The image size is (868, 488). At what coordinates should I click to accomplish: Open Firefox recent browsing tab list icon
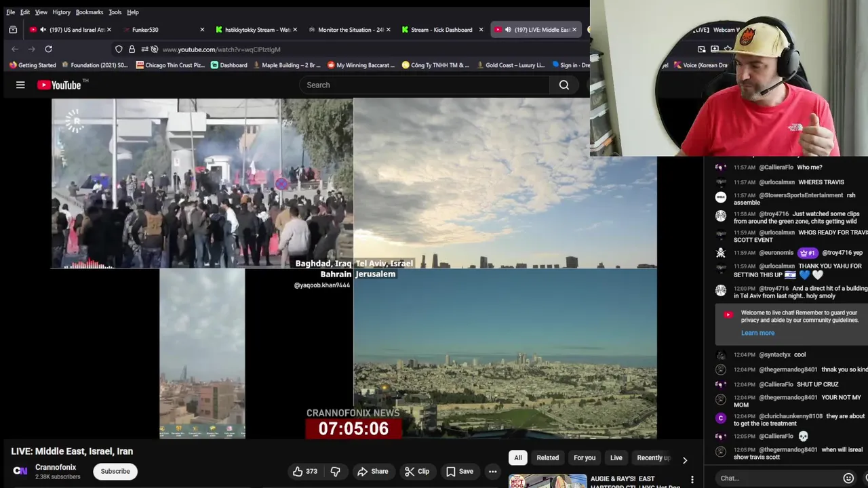(13, 30)
